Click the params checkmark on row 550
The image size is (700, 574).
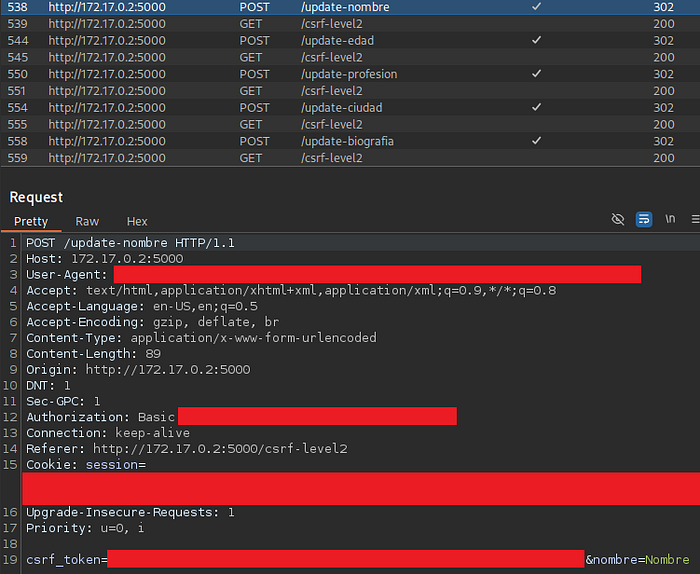click(x=537, y=73)
